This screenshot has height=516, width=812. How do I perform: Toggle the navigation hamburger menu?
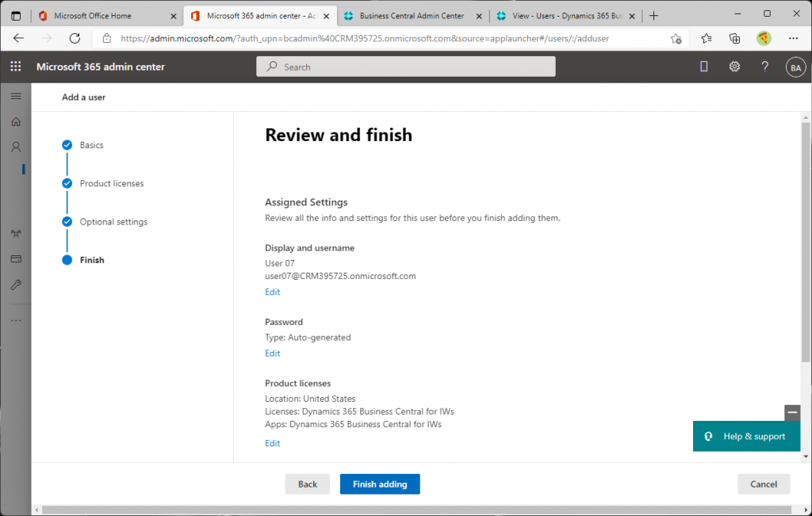[16, 96]
